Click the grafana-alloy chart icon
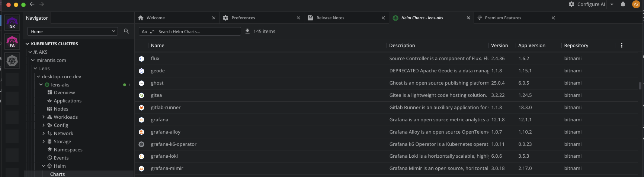This screenshot has height=177, width=644. tap(141, 132)
